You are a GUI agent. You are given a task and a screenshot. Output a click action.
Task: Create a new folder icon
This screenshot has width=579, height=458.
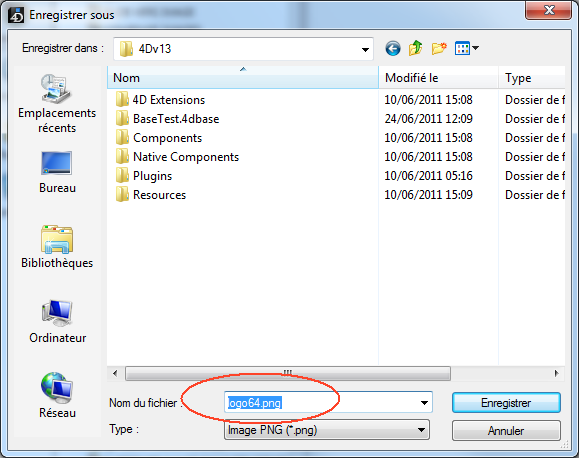[x=439, y=48]
